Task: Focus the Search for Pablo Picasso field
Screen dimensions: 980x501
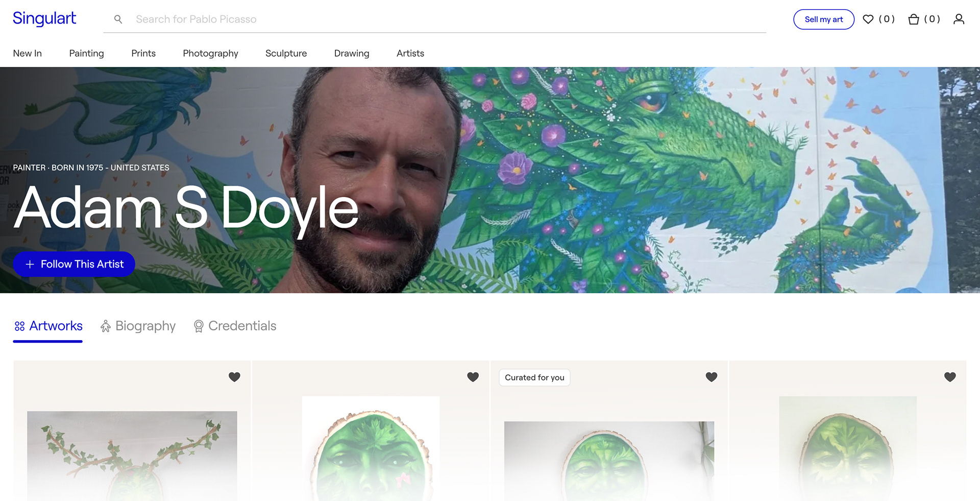Action: click(x=434, y=19)
